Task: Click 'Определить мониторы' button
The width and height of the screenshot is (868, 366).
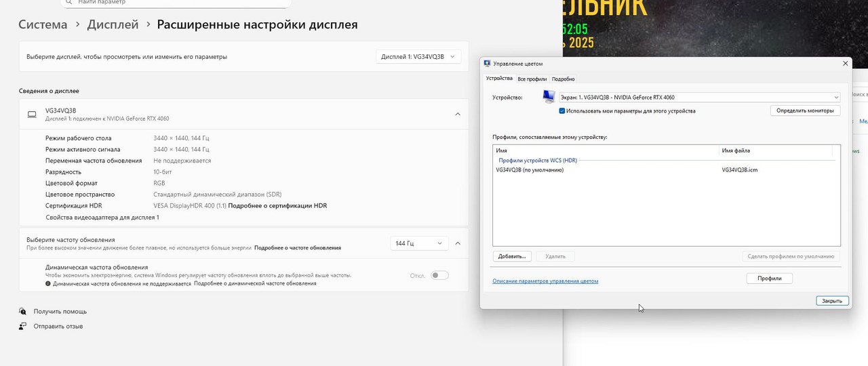Action: pyautogui.click(x=805, y=110)
